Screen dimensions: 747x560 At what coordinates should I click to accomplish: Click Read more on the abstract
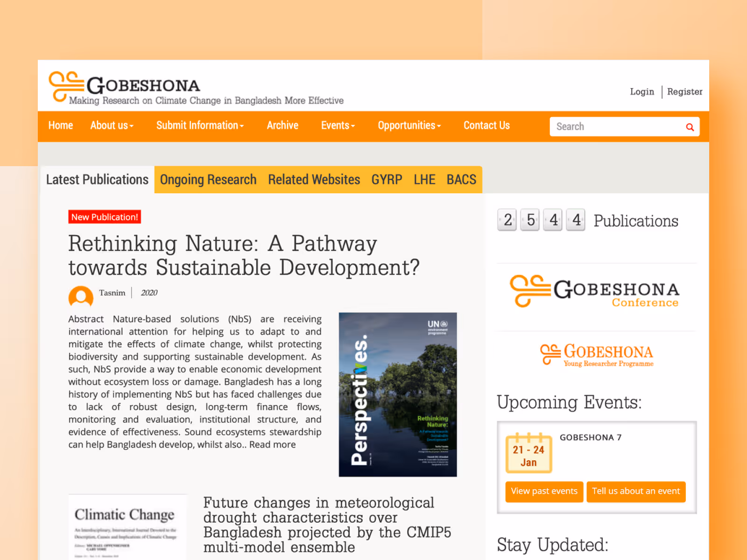[272, 444]
